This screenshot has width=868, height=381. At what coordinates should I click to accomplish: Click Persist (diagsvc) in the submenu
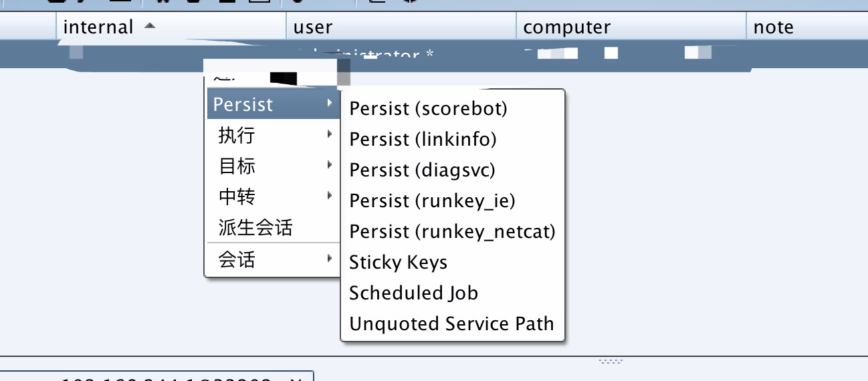(x=422, y=170)
